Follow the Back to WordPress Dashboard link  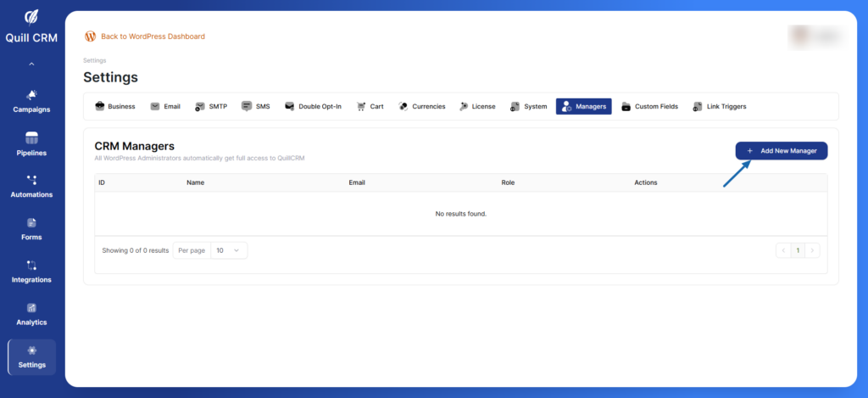pyautogui.click(x=153, y=36)
